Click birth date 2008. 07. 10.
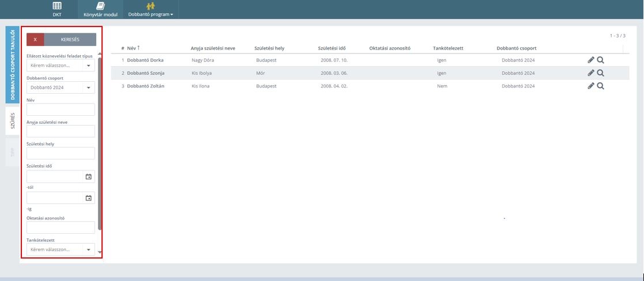This screenshot has height=281, width=644. point(335,60)
